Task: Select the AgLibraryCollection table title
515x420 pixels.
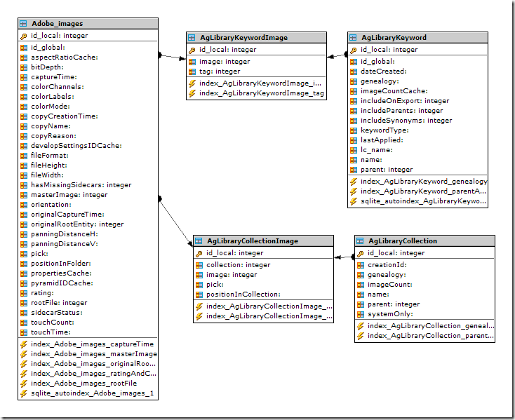Action: click(403, 241)
